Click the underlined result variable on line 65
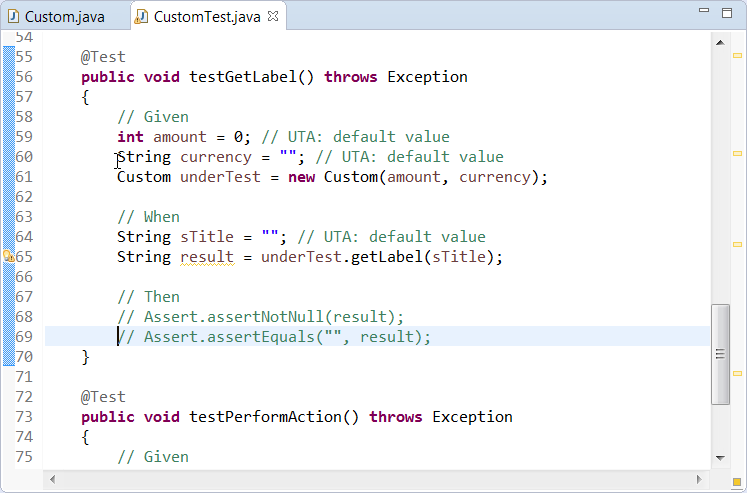The width and height of the screenshot is (747, 493). coord(207,257)
